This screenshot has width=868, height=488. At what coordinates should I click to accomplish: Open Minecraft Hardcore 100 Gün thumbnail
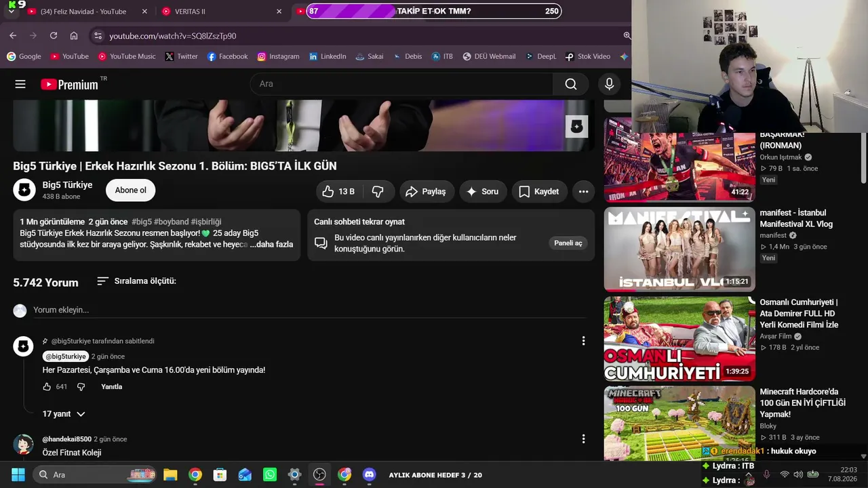click(679, 424)
